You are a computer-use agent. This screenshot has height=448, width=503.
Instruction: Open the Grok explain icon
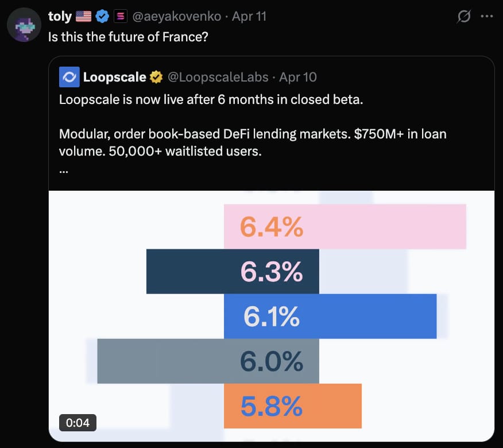(x=464, y=16)
